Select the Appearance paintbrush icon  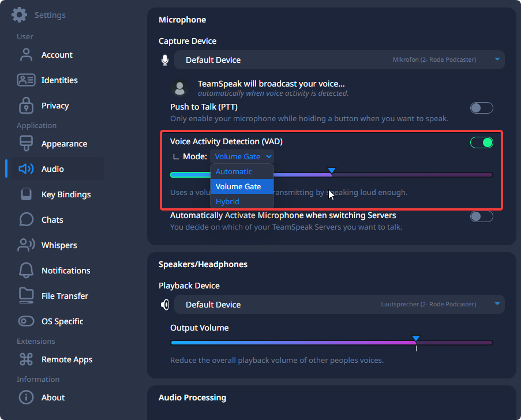pyautogui.click(x=26, y=144)
